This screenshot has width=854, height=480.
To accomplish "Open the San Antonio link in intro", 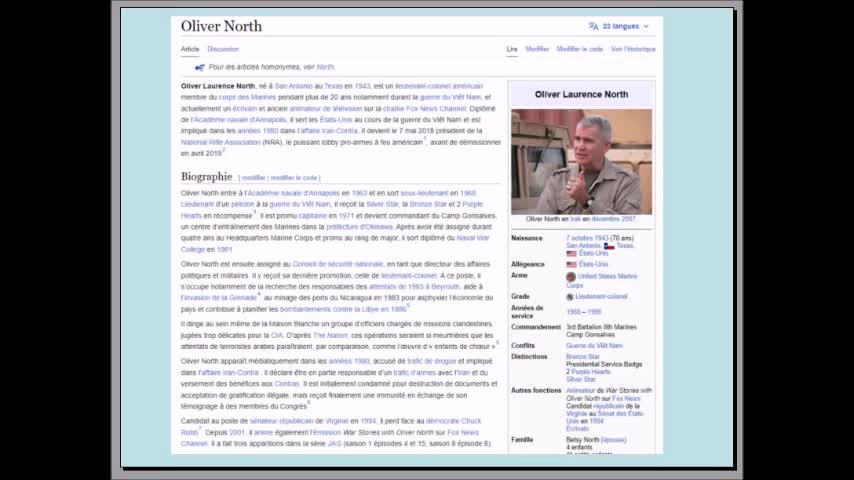I will 294,86.
